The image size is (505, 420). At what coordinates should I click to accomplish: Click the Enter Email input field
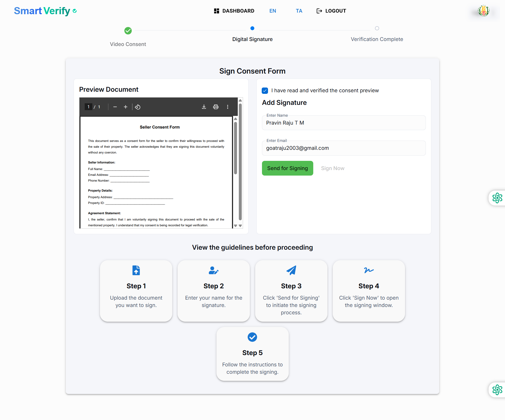pyautogui.click(x=344, y=148)
